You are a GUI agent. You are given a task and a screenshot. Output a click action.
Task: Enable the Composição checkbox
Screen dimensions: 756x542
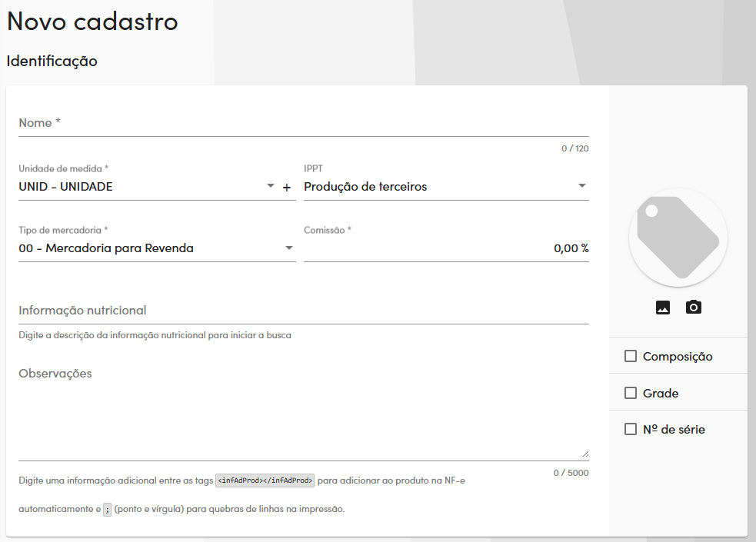click(x=631, y=356)
